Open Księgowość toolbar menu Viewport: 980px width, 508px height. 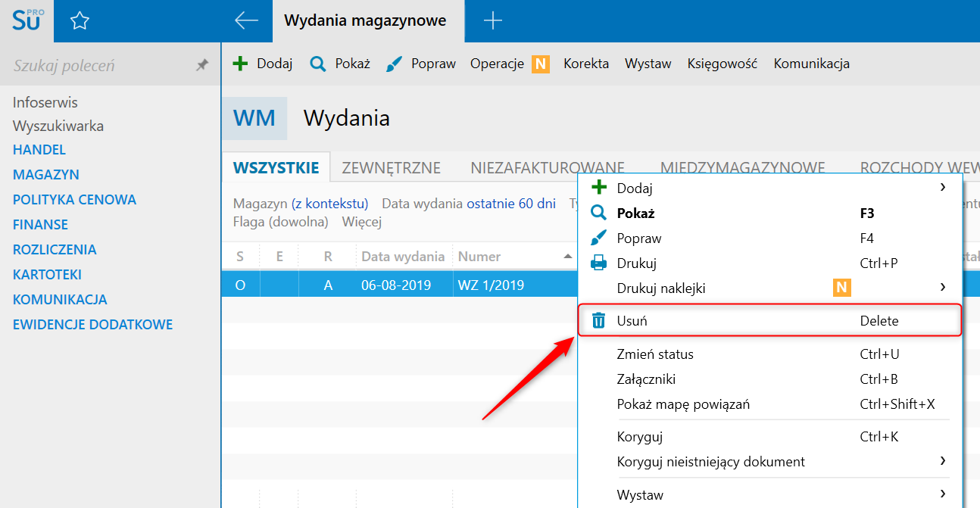723,64
